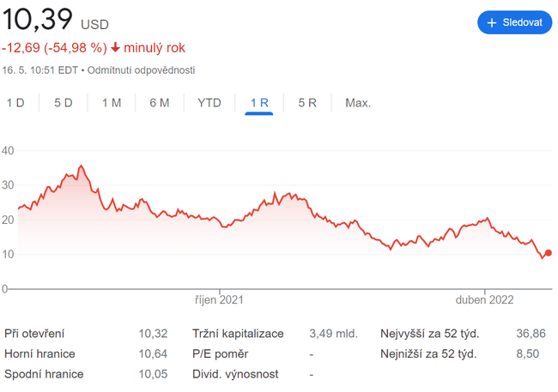Click the plus icon in Sledovat button
Viewport: 558px width, 392px height.
(x=492, y=23)
